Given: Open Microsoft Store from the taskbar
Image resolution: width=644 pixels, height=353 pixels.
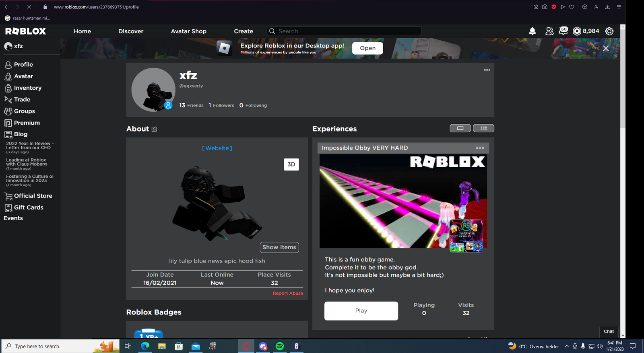Looking at the screenshot, I should click(x=179, y=346).
